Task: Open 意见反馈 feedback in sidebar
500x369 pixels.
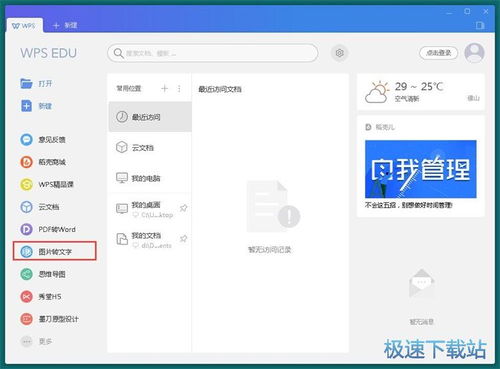Action: point(43,140)
